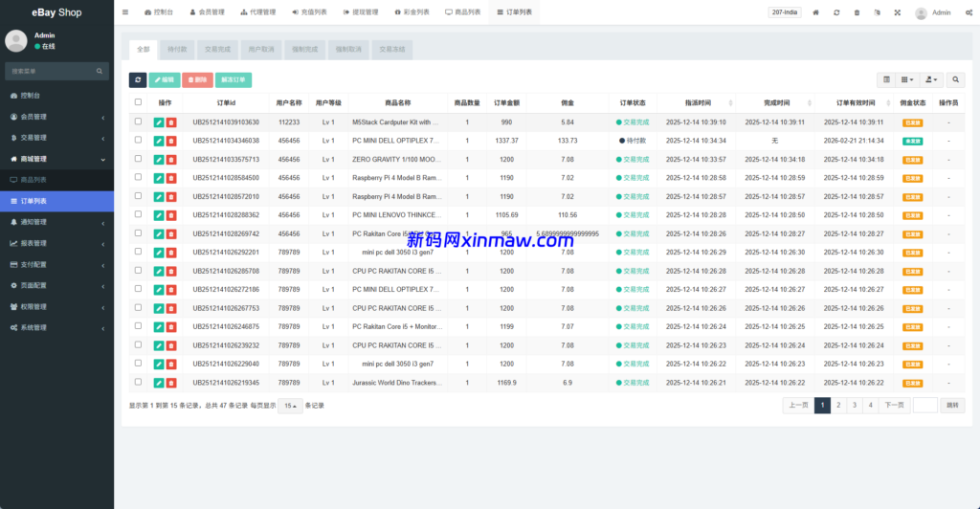Edit order UB2512141028269742 with pencil icon

[159, 234]
